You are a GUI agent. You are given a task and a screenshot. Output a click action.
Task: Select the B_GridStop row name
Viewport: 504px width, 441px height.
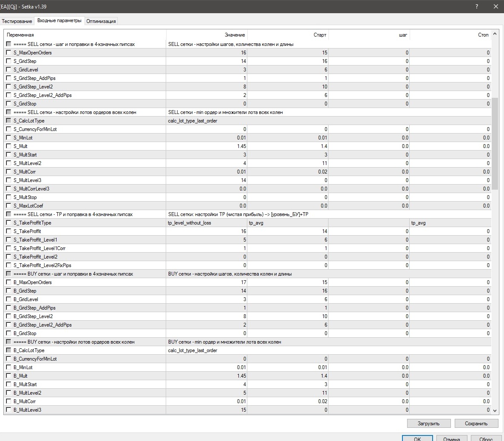pyautogui.click(x=25, y=333)
